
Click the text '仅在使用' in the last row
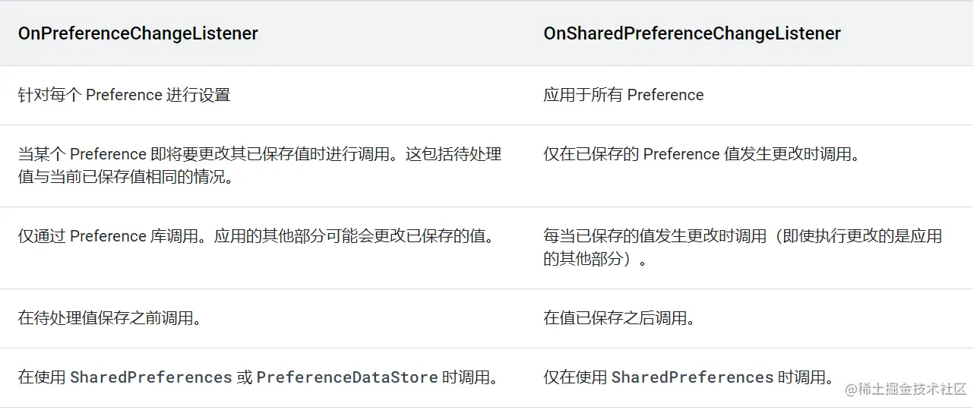click(575, 377)
